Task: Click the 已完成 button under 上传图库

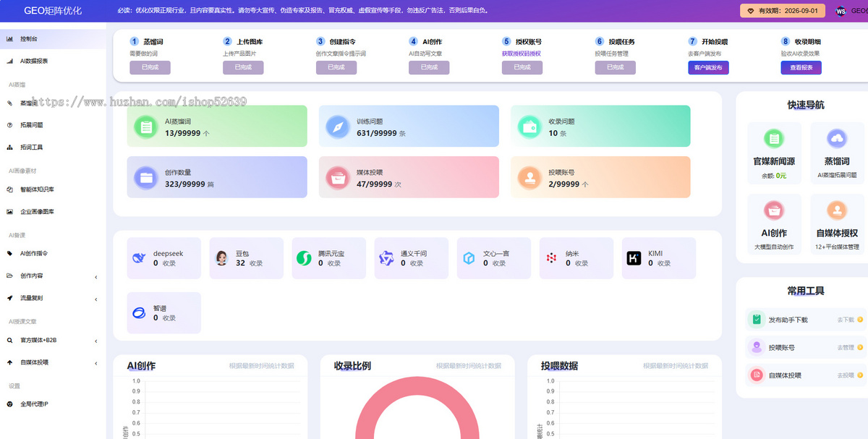Action: [243, 67]
